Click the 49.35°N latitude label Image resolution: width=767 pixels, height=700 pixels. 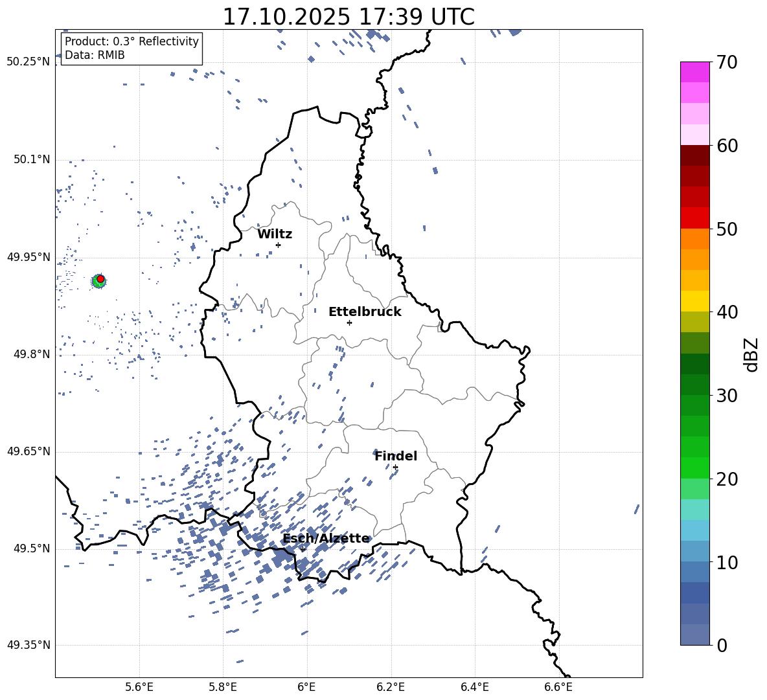29,645
